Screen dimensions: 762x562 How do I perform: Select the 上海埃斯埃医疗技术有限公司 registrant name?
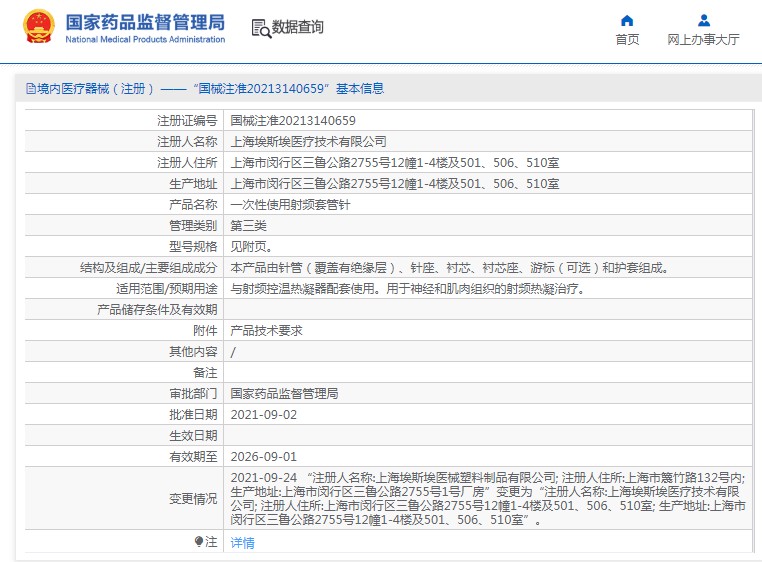pyautogui.click(x=309, y=141)
